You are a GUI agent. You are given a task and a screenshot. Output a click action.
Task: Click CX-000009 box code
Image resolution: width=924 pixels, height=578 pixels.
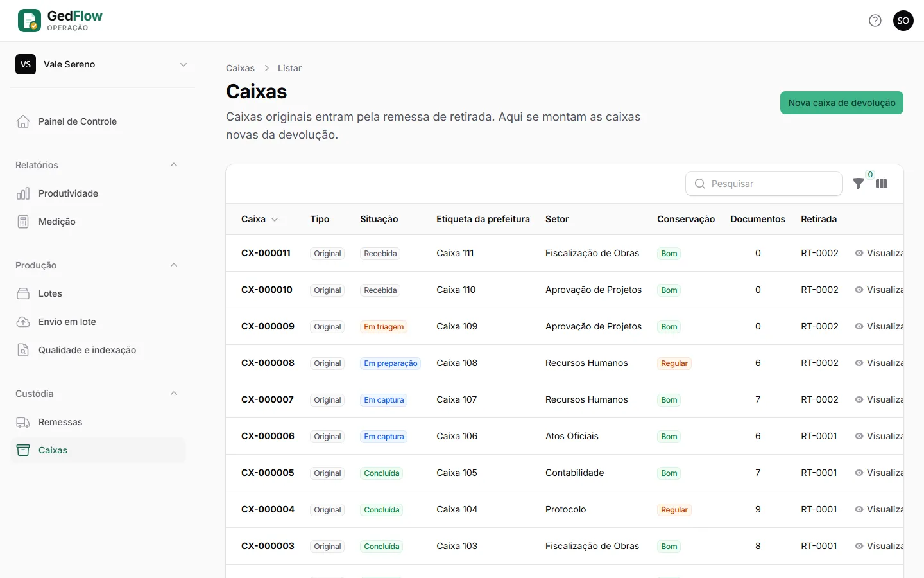click(268, 326)
